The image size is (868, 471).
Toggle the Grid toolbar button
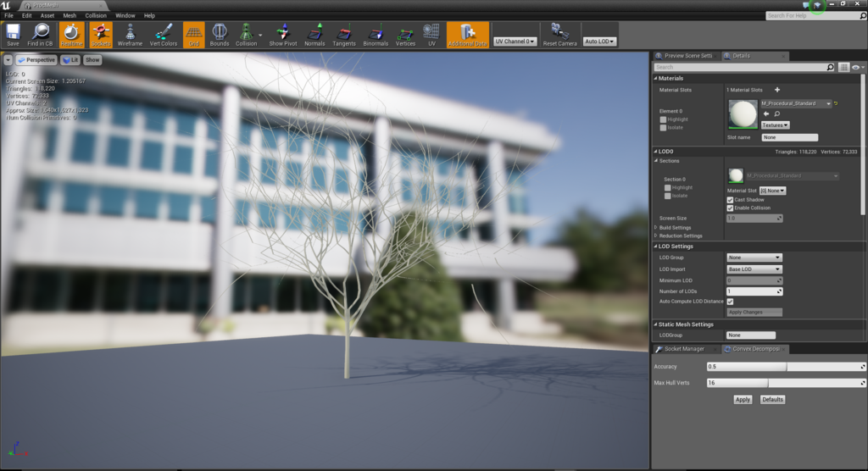click(x=194, y=35)
